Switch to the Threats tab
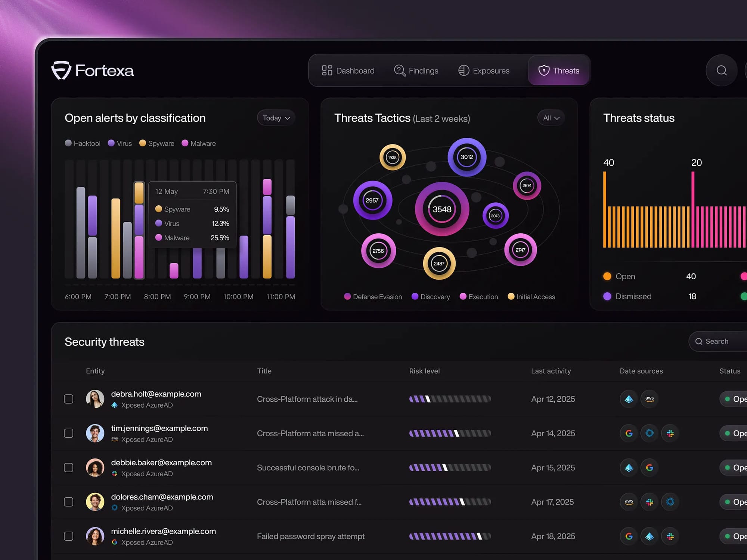 pyautogui.click(x=559, y=71)
